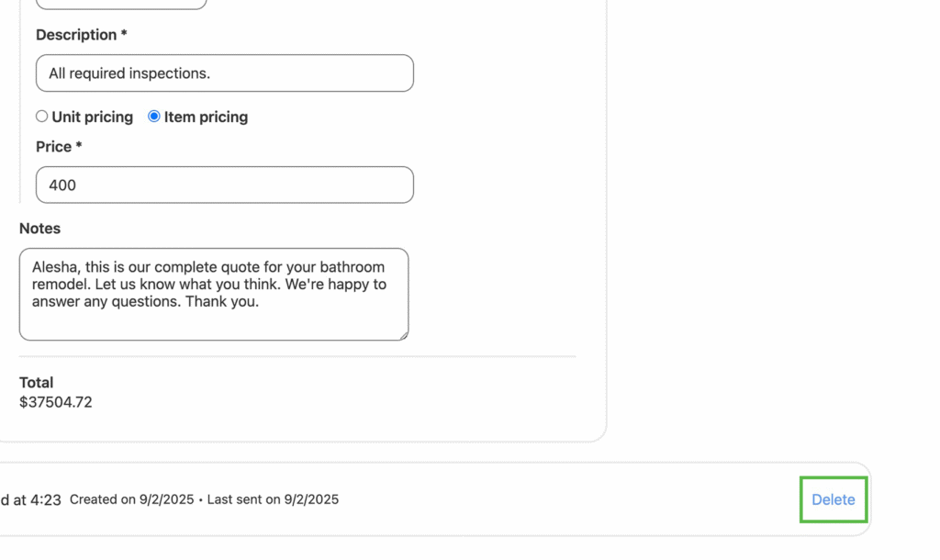
Task: Delete the quote using the Delete link
Action: (833, 499)
